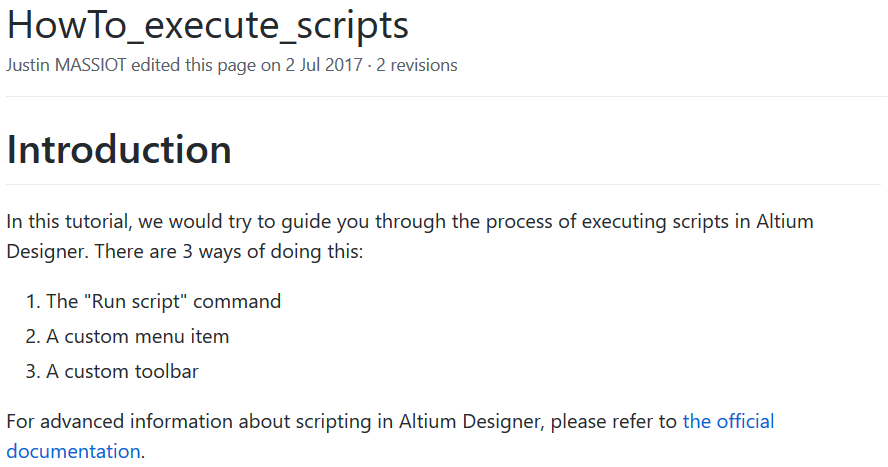Click 'There are 3 ways of doing this:' sentence
888x467 pixels.
229,251
